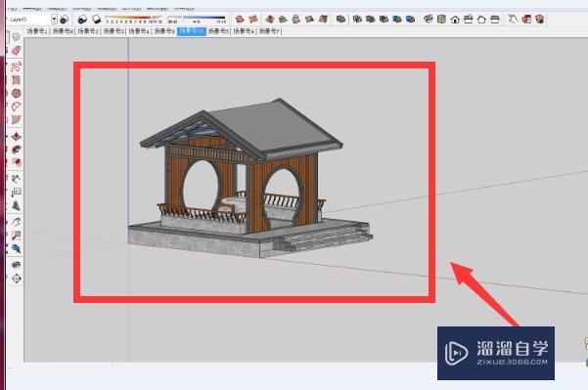Select the Trim solid tool
Screen dimensions: 588x390
click(x=397, y=19)
